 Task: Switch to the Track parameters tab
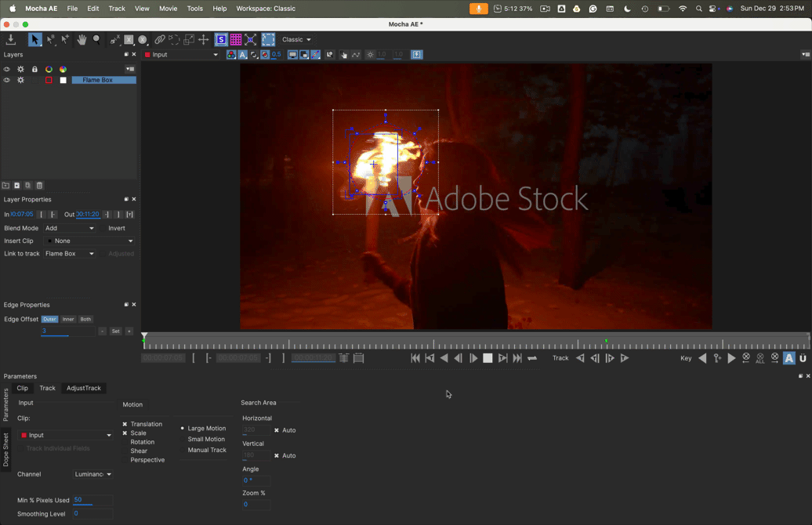[47, 388]
